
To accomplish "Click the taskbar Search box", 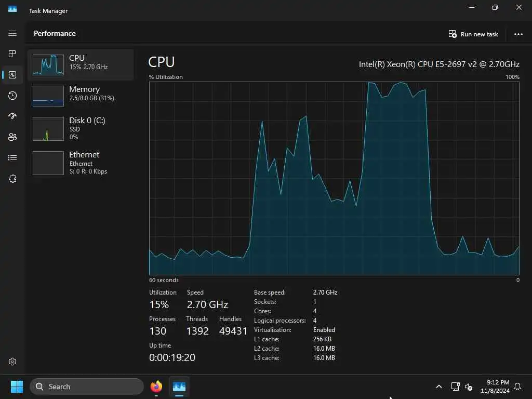I will [x=87, y=387].
